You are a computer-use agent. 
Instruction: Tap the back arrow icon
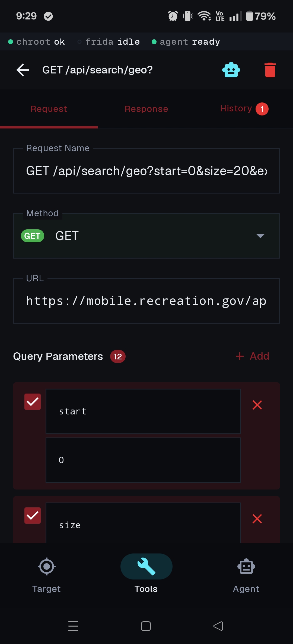click(23, 70)
